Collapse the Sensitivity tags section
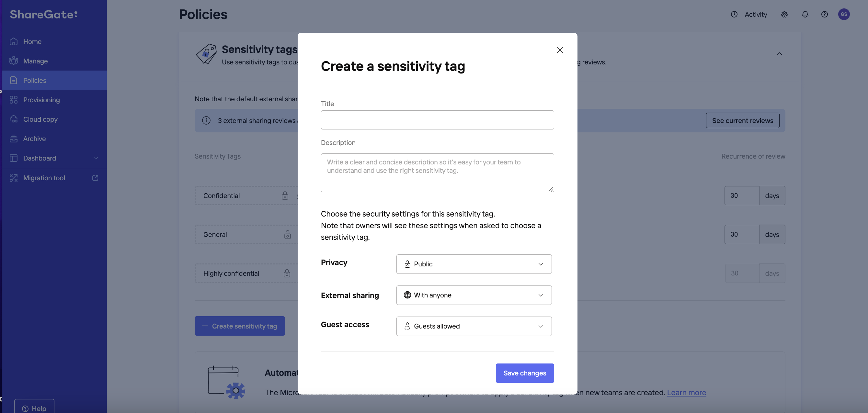Viewport: 868px width, 413px height. tap(780, 54)
